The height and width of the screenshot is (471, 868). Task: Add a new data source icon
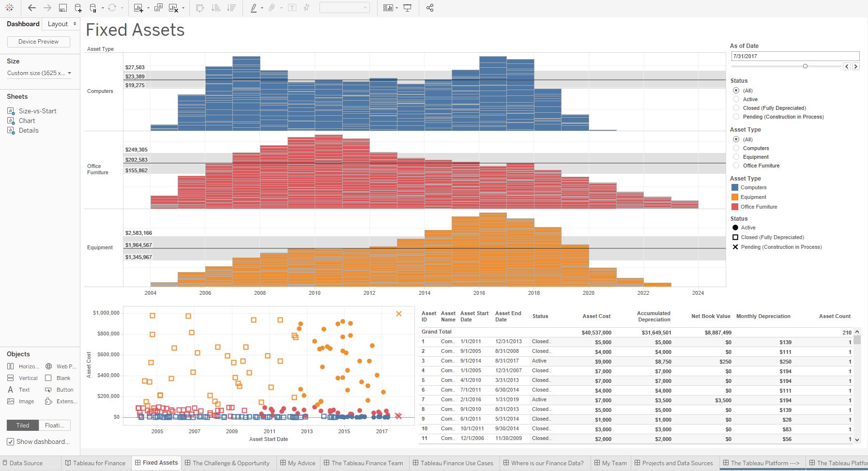[78, 8]
